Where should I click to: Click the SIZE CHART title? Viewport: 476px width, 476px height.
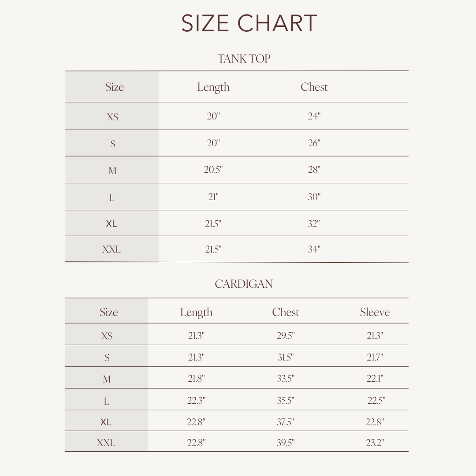tap(249, 23)
